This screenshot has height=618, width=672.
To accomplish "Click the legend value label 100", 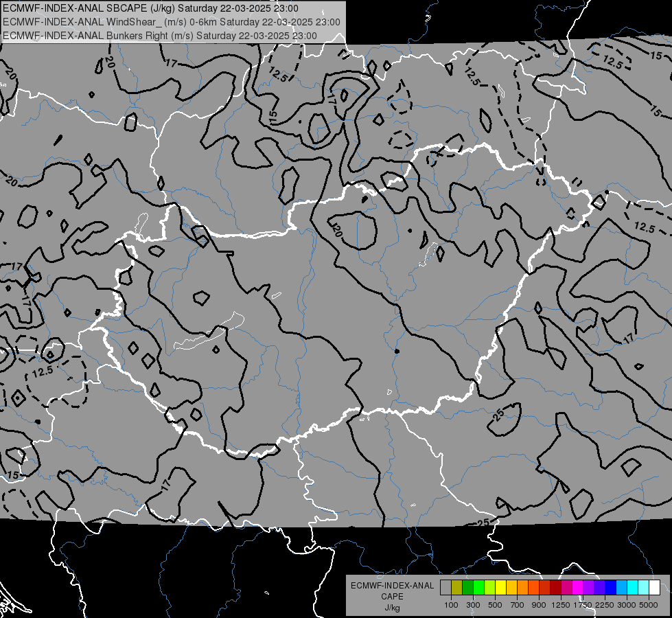I will tap(451, 605).
